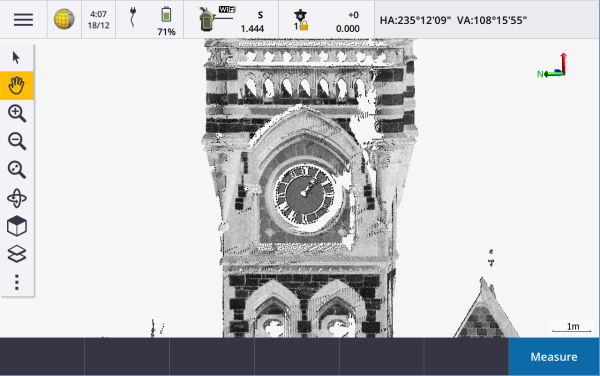Tap the Measure button
The height and width of the screenshot is (376, 600).
(x=554, y=356)
